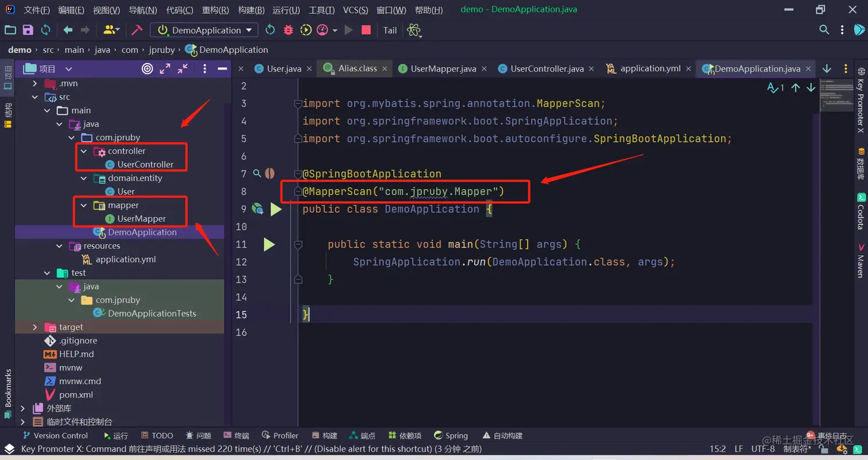Build project with the hammer icon
Viewport: 868px width, 460px height.
pos(137,30)
